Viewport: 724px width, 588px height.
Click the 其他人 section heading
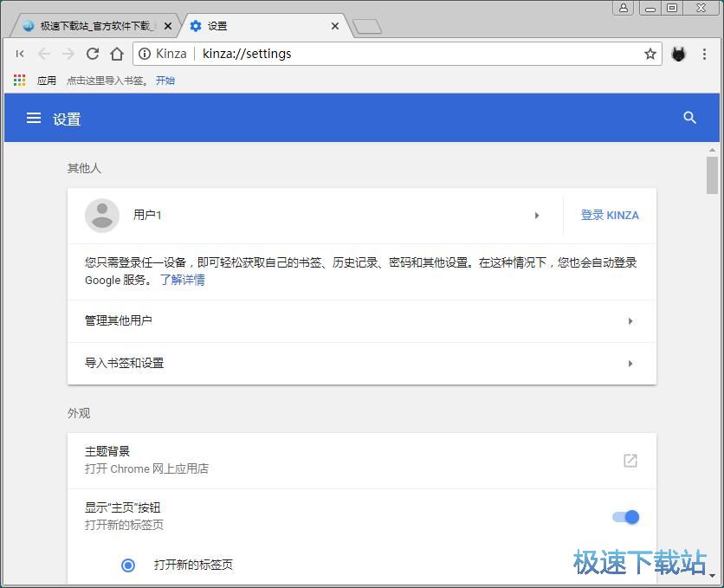(84, 168)
